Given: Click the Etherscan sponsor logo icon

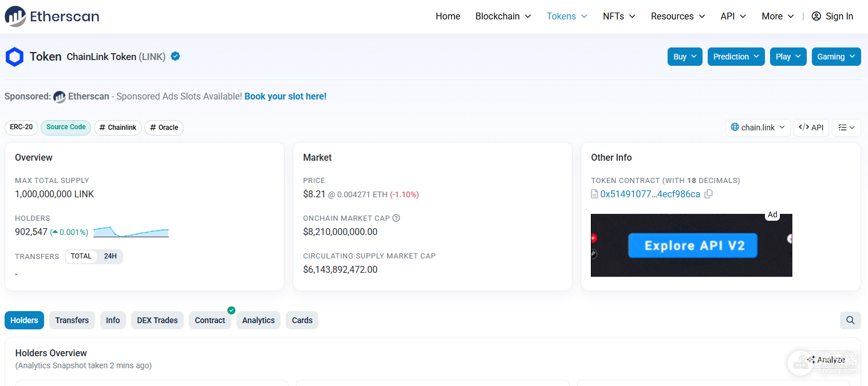Looking at the screenshot, I should 60,97.
